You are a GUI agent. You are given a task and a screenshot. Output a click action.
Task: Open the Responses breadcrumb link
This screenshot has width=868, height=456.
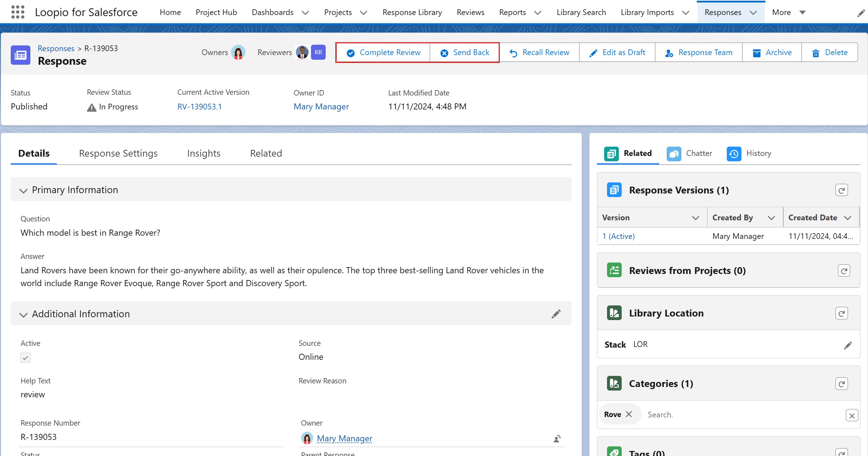(56, 48)
